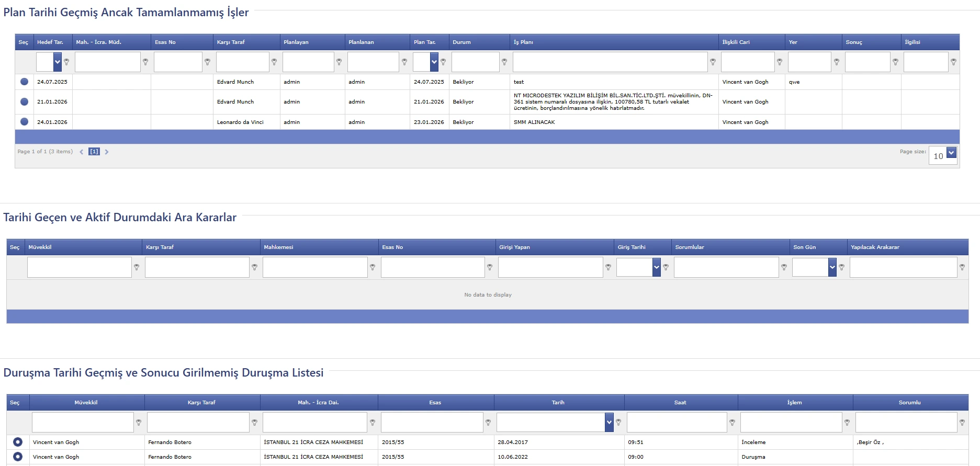Image resolution: width=980 pixels, height=466 pixels.
Task: Open the Son Gün date filter dropdown
Action: (x=832, y=267)
